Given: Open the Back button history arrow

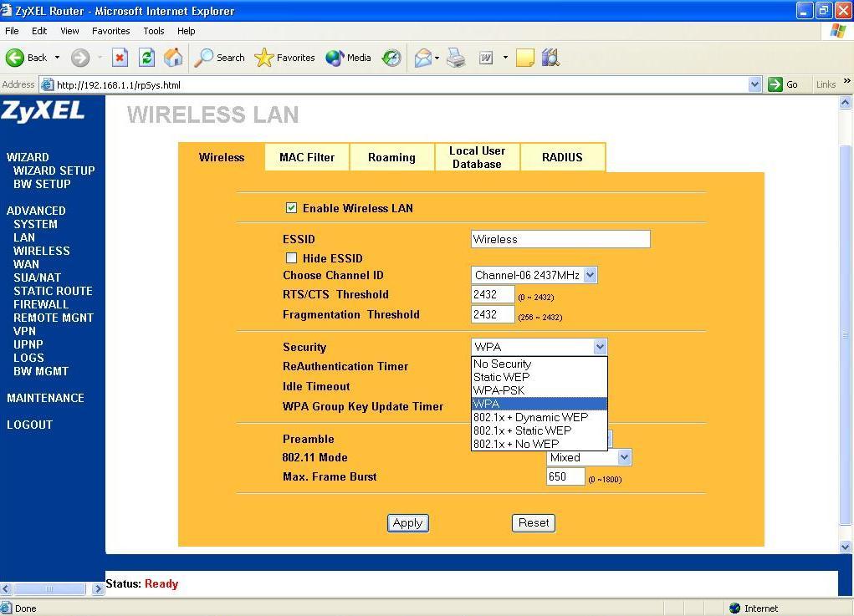Looking at the screenshot, I should click(57, 57).
